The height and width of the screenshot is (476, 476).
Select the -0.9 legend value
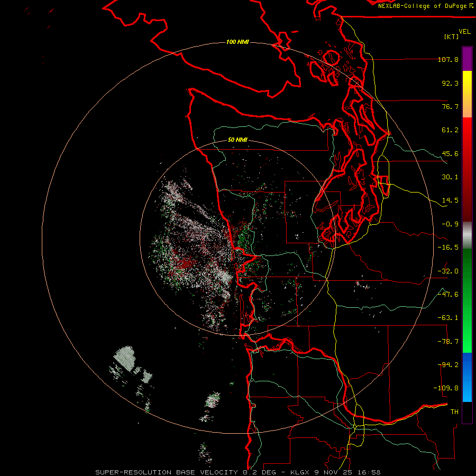pos(450,224)
